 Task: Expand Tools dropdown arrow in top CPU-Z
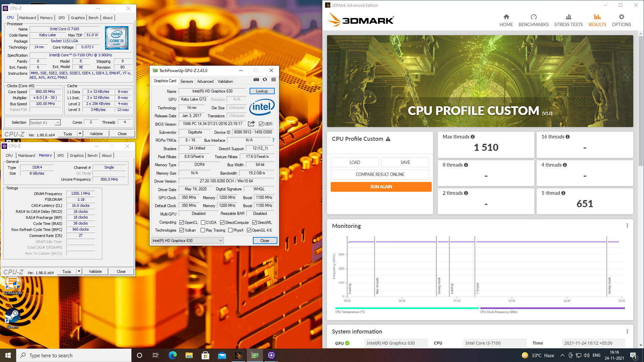(x=80, y=134)
